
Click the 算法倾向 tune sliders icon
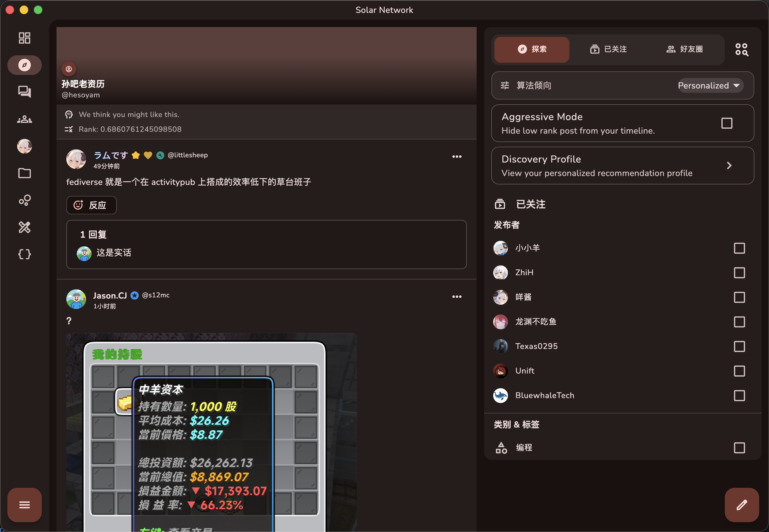505,86
